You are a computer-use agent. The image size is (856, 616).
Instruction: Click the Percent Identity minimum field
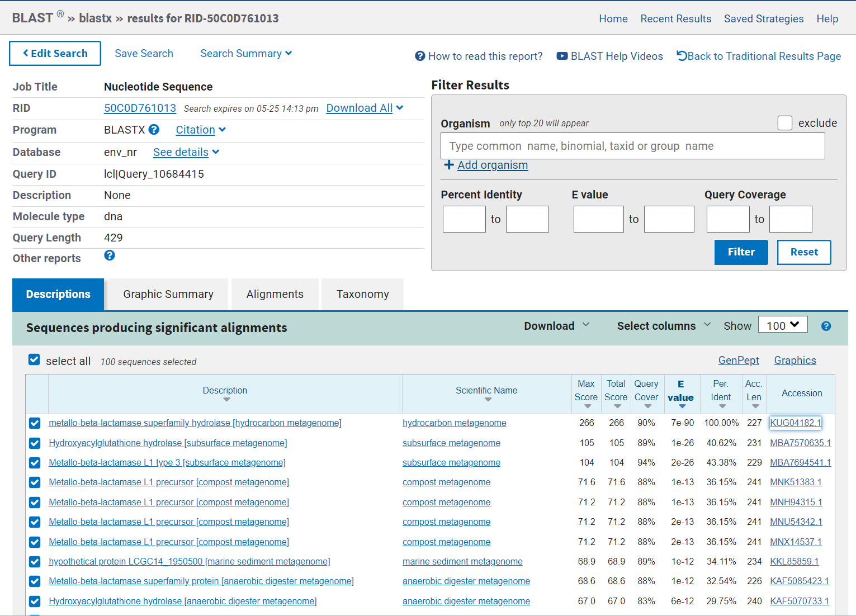tap(464, 219)
